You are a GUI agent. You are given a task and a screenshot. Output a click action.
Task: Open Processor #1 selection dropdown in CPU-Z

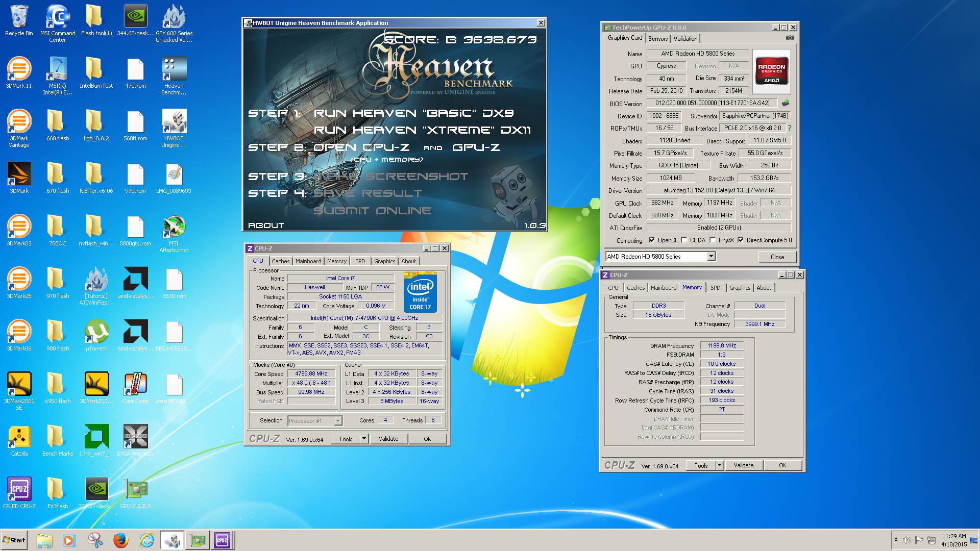[337, 421]
